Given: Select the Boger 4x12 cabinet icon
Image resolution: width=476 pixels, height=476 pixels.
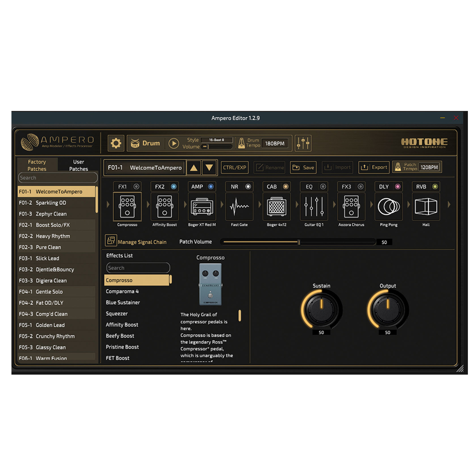Looking at the screenshot, I should click(x=277, y=207).
